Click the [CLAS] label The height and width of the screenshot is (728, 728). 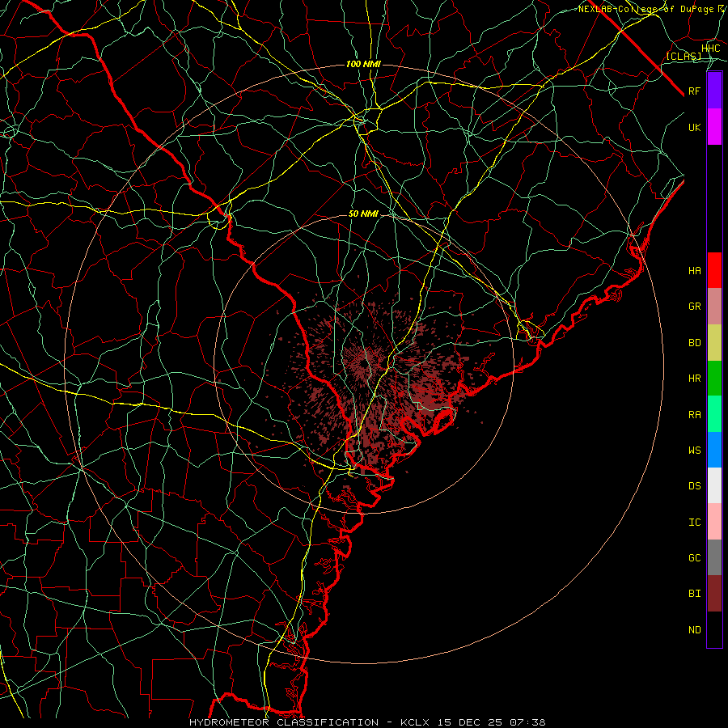(684, 56)
